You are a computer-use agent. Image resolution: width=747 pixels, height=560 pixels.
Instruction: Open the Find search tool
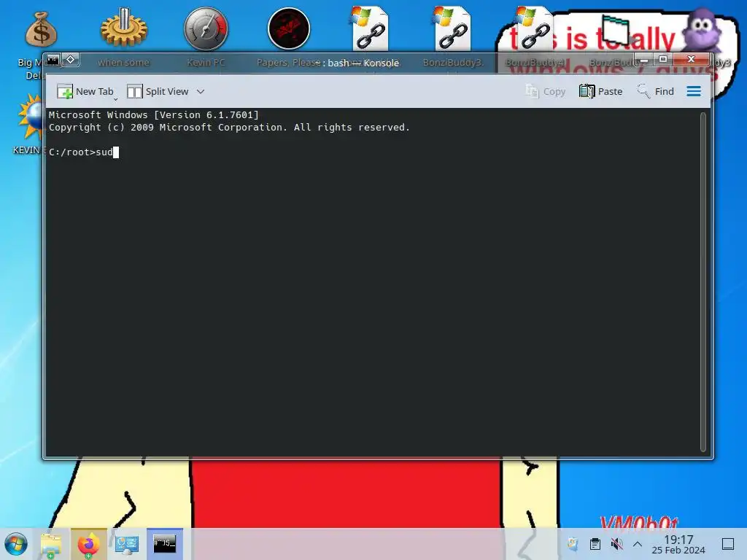point(656,91)
